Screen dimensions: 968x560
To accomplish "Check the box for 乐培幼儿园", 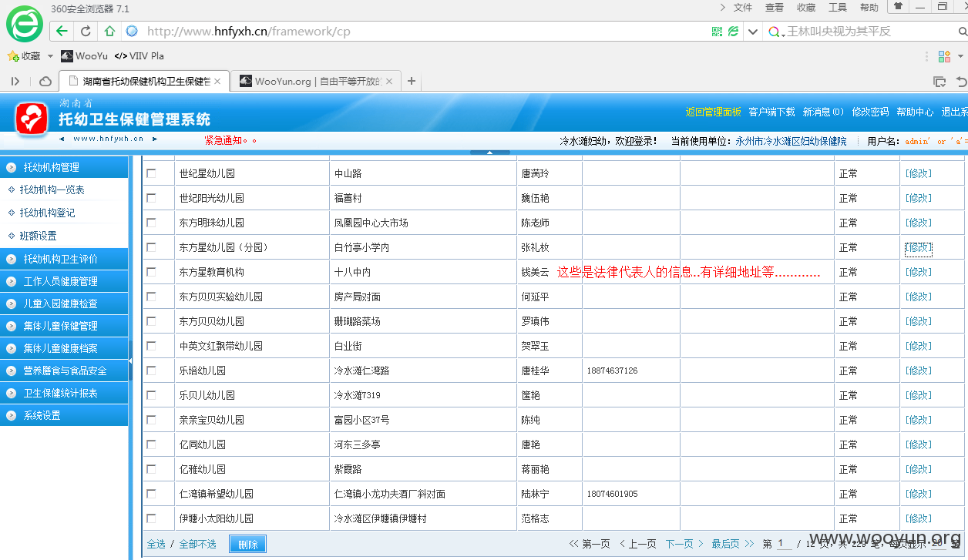I will tap(151, 371).
